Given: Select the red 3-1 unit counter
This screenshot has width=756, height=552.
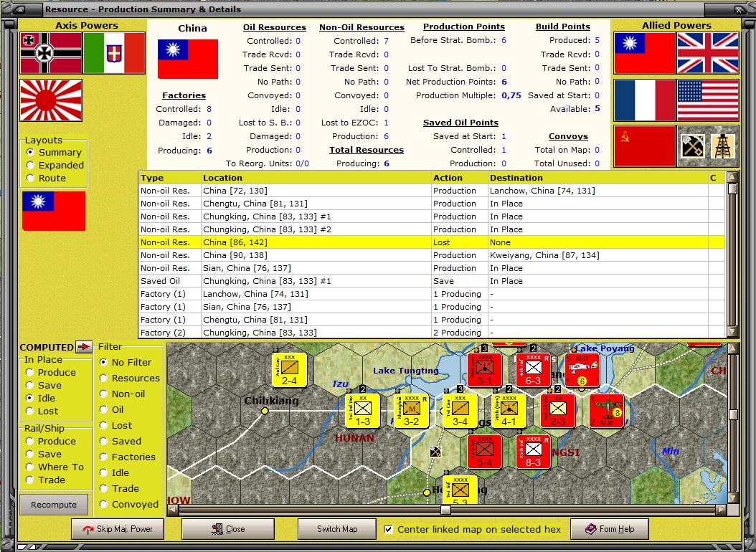Looking at the screenshot, I should point(485,369).
